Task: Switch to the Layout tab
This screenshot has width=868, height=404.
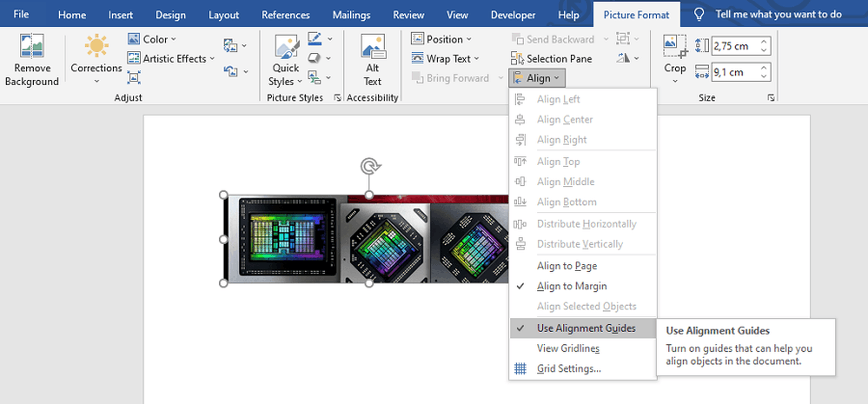Action: tap(224, 15)
